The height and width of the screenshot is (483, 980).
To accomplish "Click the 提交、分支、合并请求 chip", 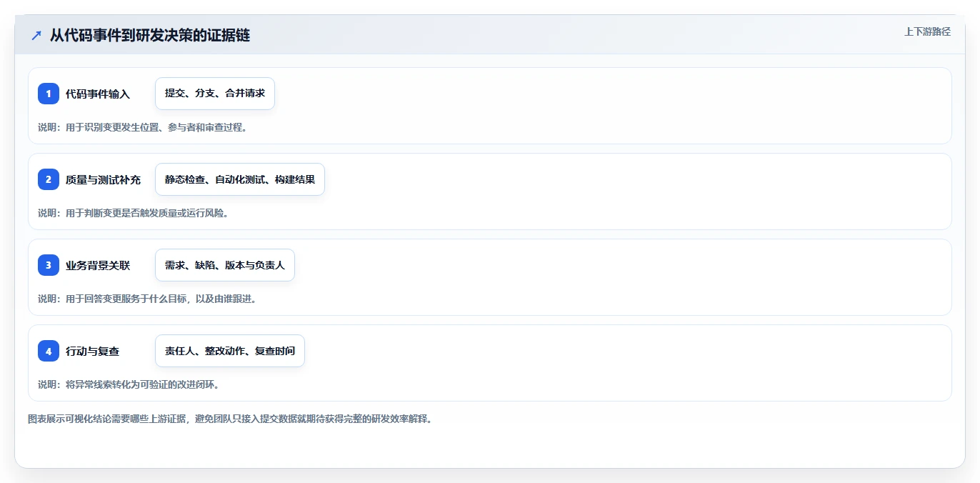I will click(215, 94).
